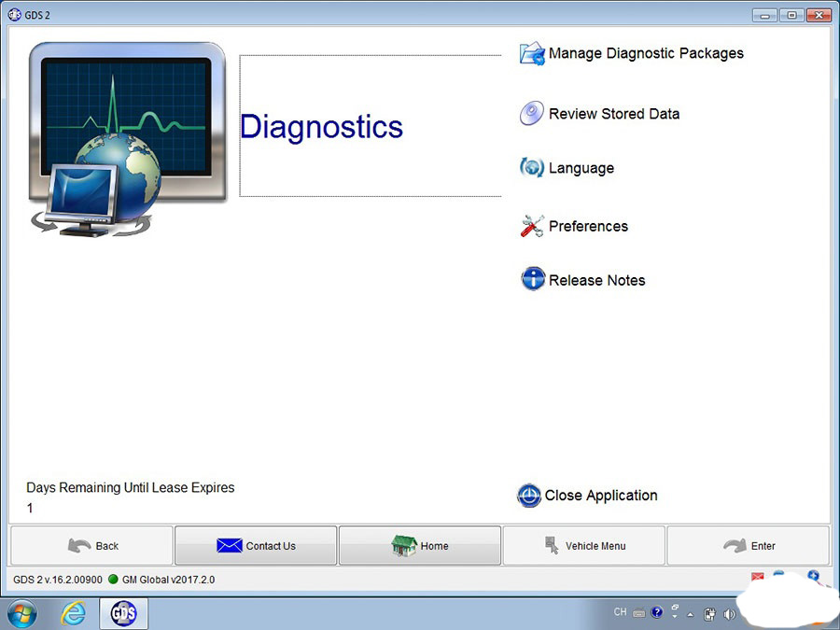This screenshot has height=630, width=840.
Task: Click the GDS taskbar application icon
Action: pyautogui.click(x=124, y=614)
